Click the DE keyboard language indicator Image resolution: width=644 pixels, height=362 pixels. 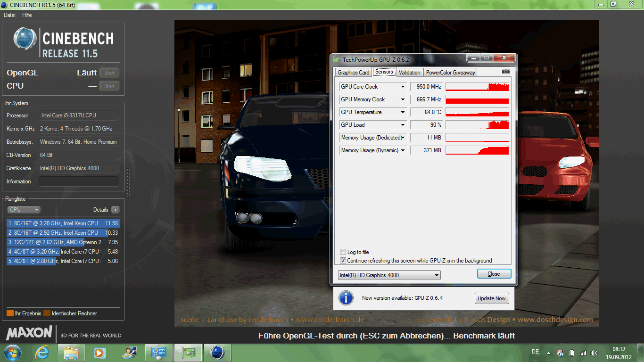pos(535,352)
